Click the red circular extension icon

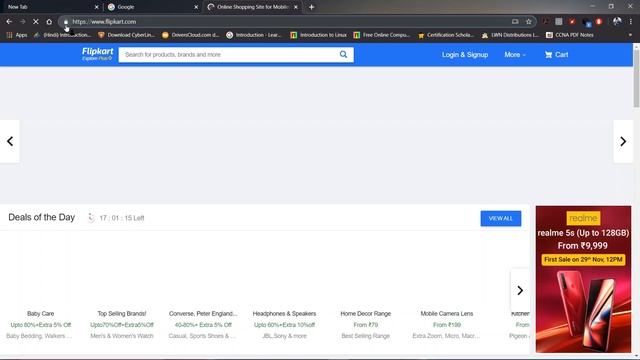(599, 22)
